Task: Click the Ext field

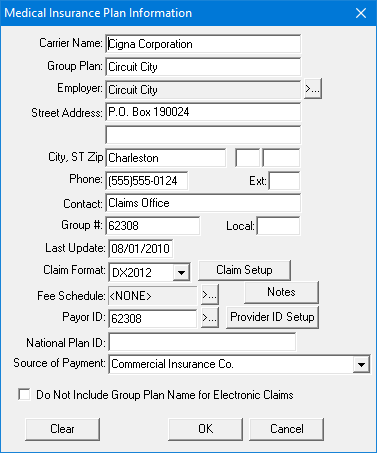Action: [x=284, y=181]
